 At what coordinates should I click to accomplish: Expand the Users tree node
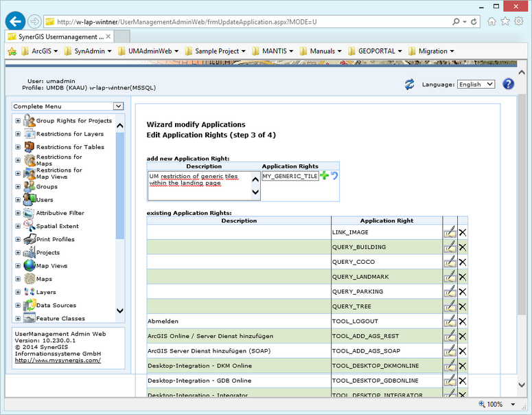[x=18, y=200]
